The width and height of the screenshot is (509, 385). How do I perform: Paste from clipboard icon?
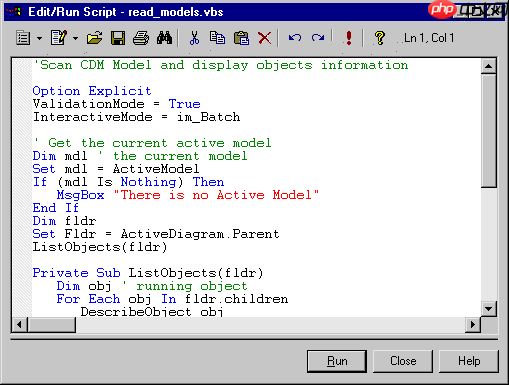241,38
